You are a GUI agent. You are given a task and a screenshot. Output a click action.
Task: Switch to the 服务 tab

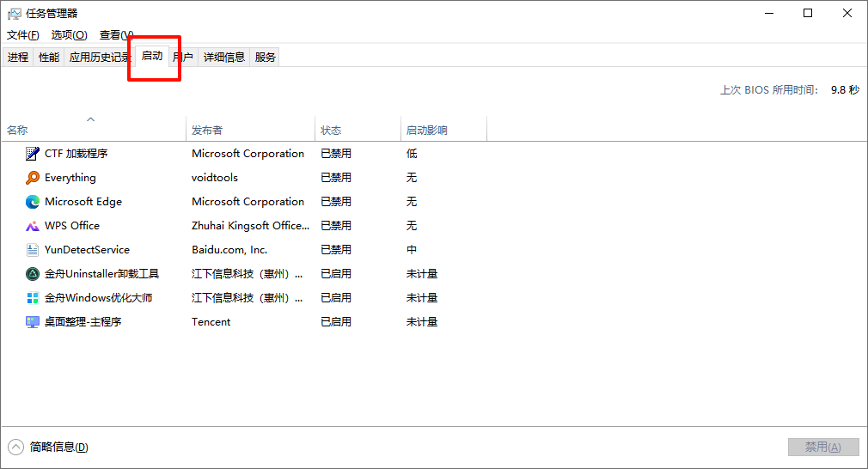(x=266, y=57)
